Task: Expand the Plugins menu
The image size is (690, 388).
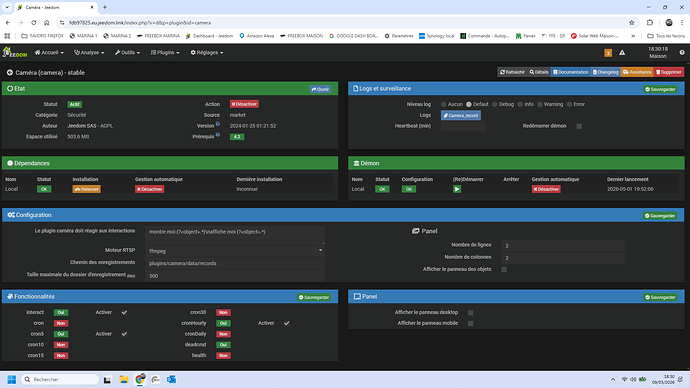Action: tap(165, 52)
